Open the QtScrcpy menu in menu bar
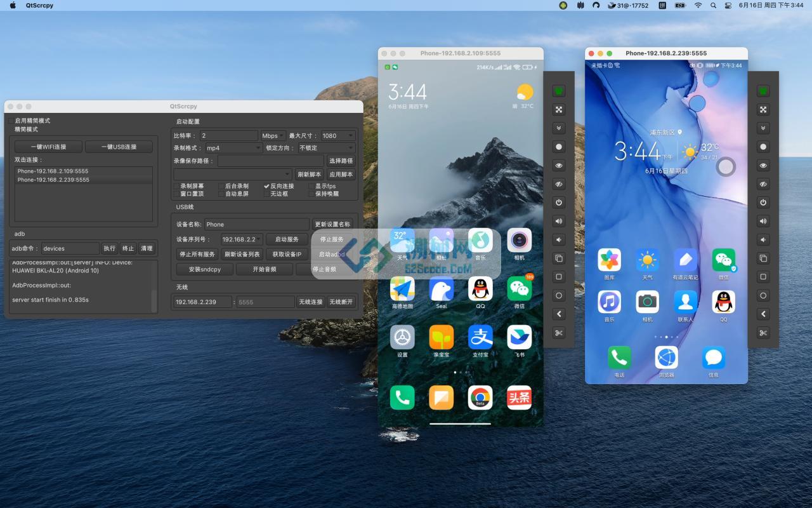Image resolution: width=812 pixels, height=508 pixels. [39, 5]
